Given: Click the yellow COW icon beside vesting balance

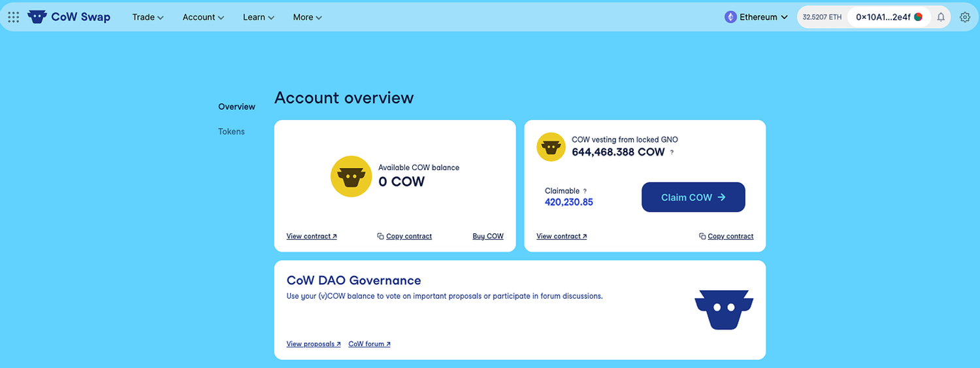Looking at the screenshot, I should pyautogui.click(x=551, y=146).
